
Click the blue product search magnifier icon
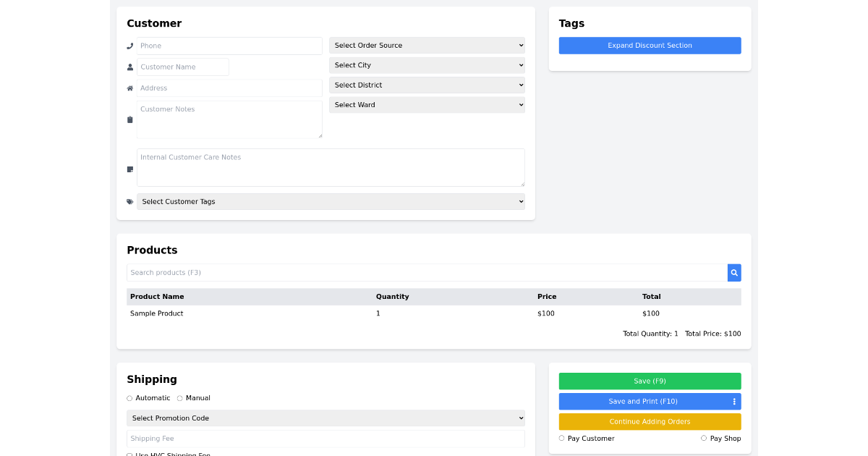(x=733, y=272)
